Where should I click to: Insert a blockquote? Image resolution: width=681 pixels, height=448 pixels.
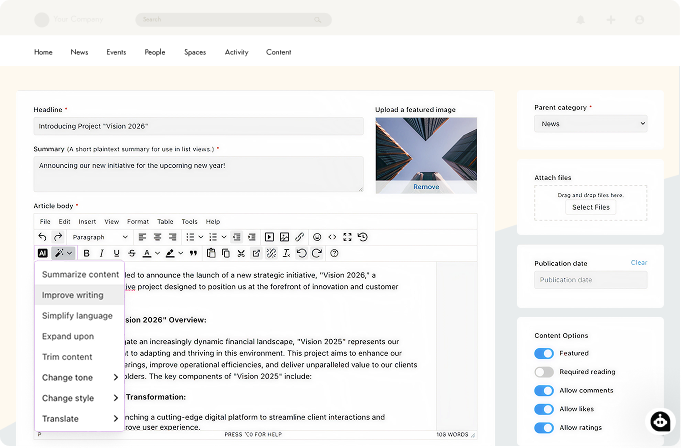click(193, 253)
